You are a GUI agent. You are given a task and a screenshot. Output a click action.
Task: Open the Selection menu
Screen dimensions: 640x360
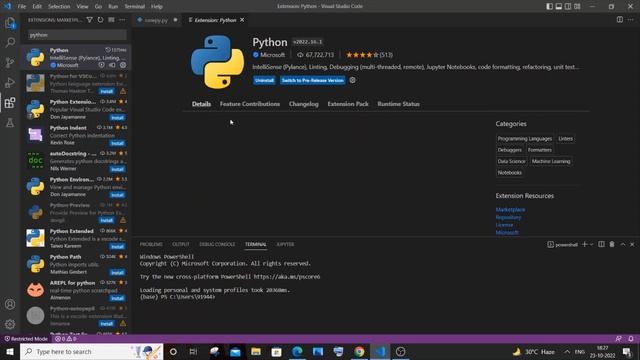point(59,6)
